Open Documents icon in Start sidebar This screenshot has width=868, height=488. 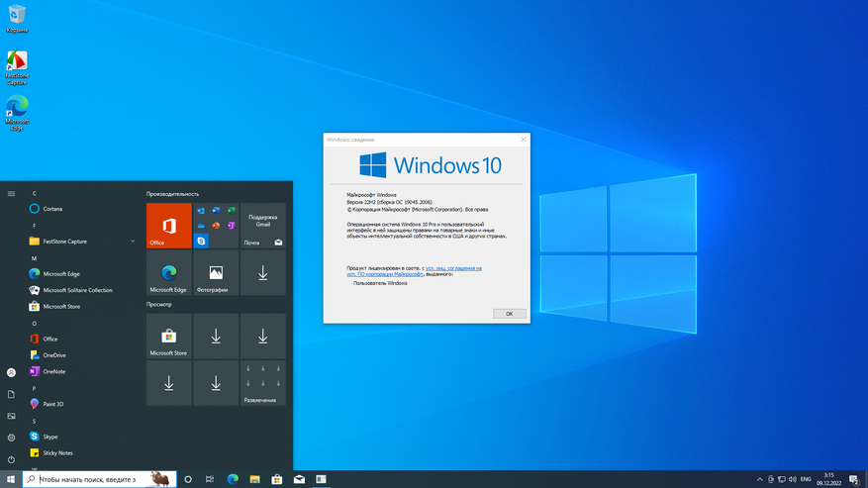11,394
